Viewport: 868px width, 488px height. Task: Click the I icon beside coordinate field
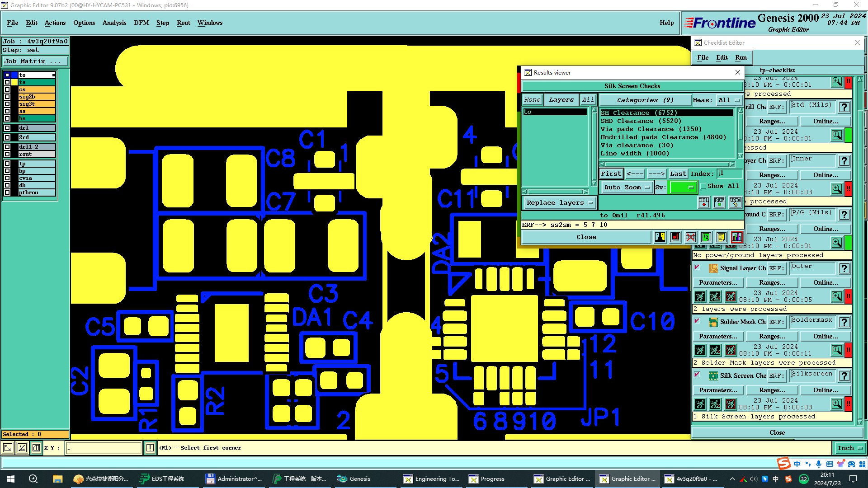tap(150, 448)
